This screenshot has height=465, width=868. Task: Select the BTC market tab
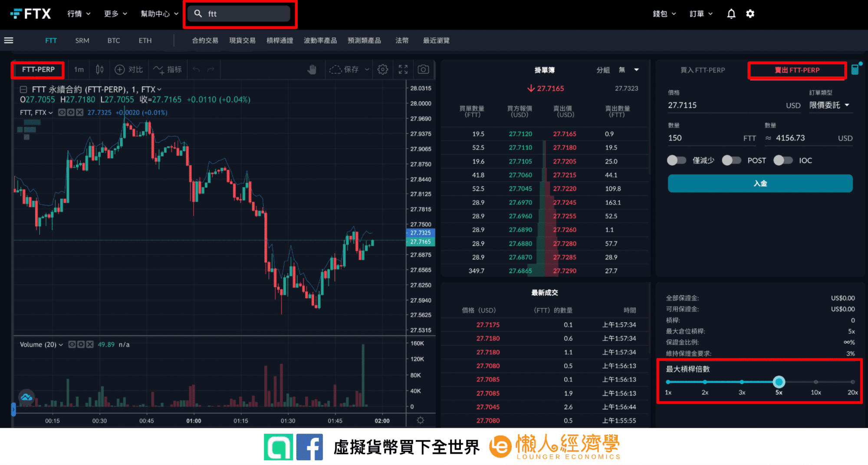tap(114, 40)
